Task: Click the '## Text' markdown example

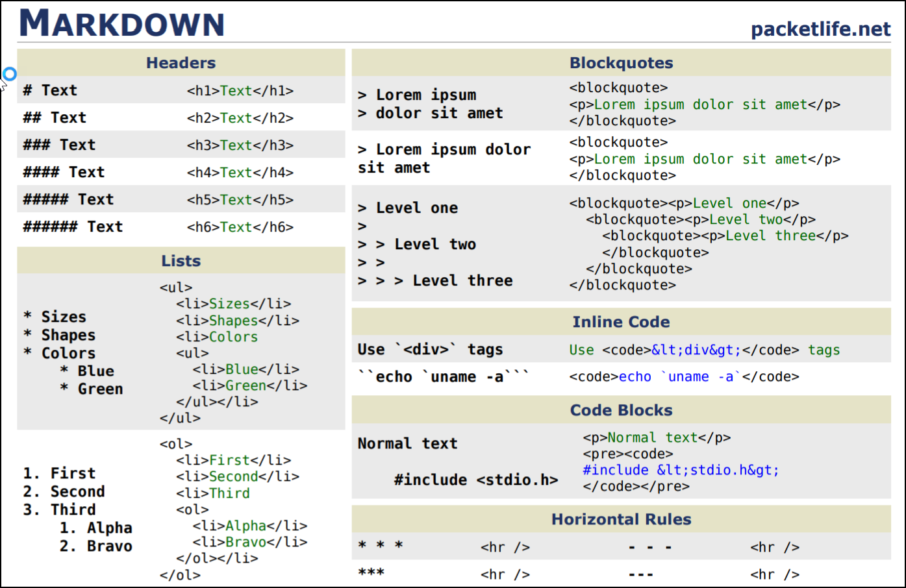Action: (55, 117)
